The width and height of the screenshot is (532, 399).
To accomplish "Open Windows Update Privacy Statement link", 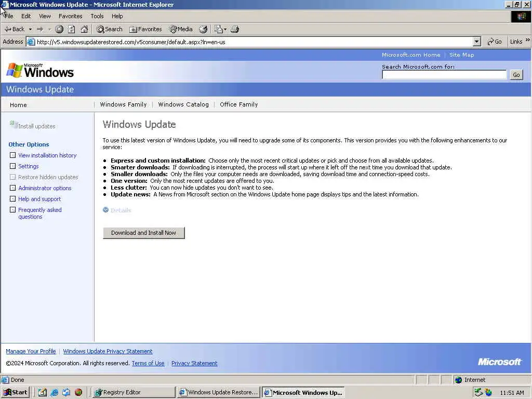I will coord(108,351).
